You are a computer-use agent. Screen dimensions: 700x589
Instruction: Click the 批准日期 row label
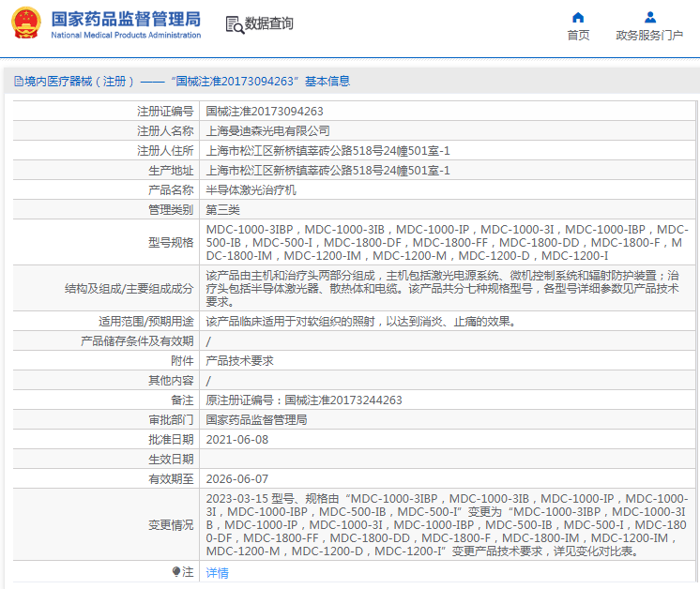171,440
